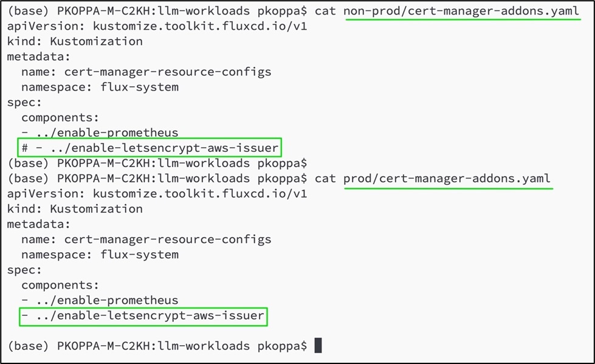
Task: Click the first components: key
Action: 60,118
